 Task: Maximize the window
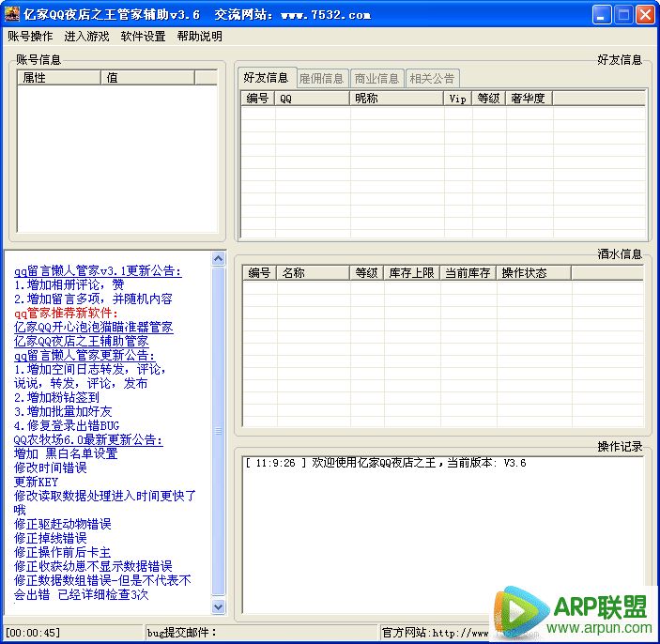point(623,15)
